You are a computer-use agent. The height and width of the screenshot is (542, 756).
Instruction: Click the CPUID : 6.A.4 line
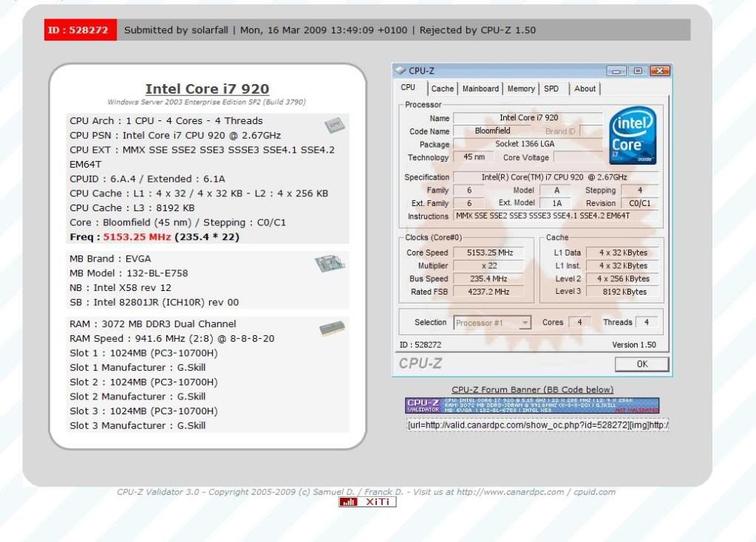[x=148, y=179]
